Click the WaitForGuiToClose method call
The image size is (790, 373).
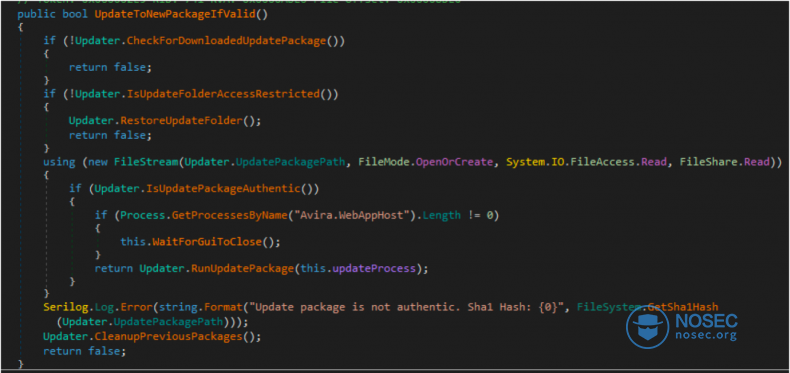click(x=207, y=242)
